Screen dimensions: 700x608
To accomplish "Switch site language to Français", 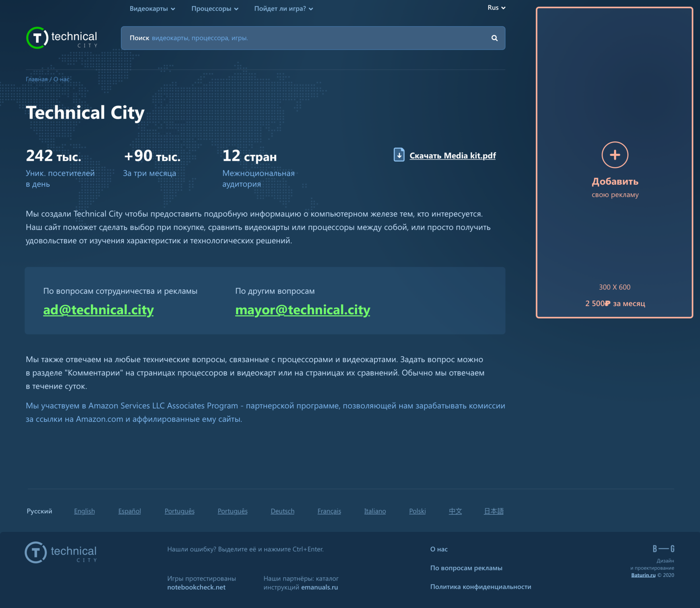I will pyautogui.click(x=329, y=511).
